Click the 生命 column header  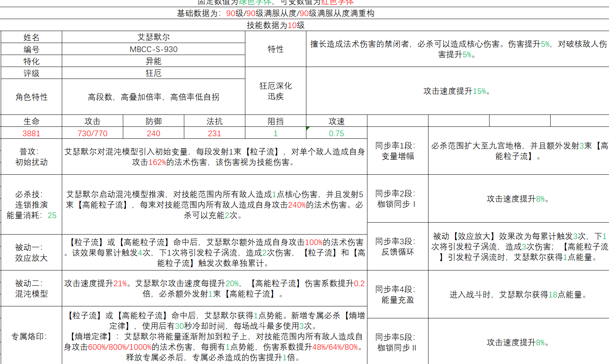(x=31, y=121)
